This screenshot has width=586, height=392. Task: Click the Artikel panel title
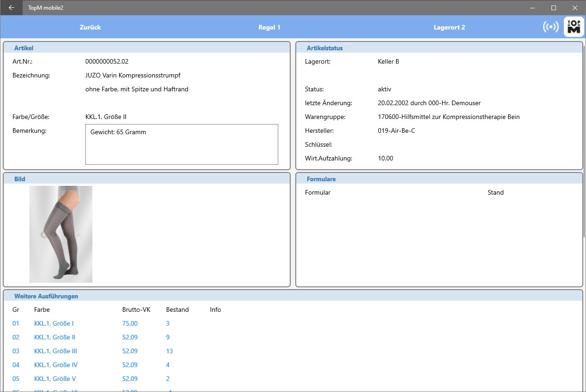[24, 48]
